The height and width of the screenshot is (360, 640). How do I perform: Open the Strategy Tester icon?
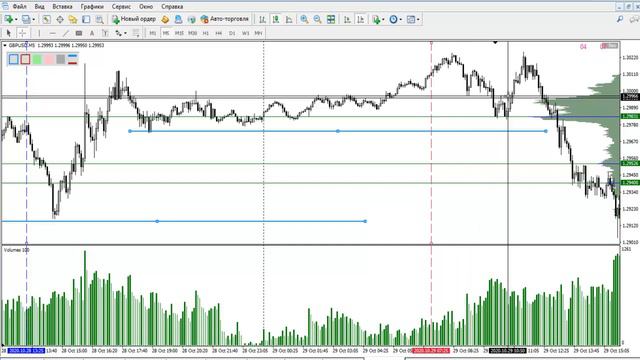100,19
